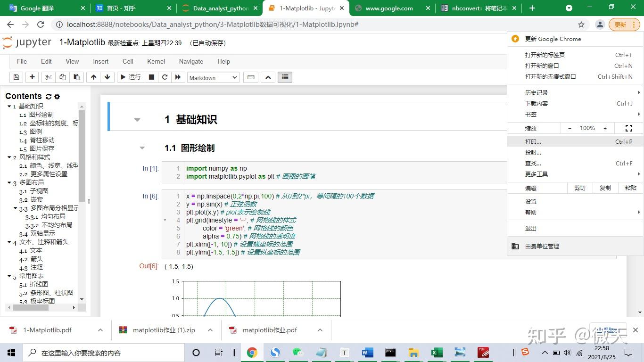Choose 打印 from the Chrome menu
The image size is (644, 362).
(533, 141)
